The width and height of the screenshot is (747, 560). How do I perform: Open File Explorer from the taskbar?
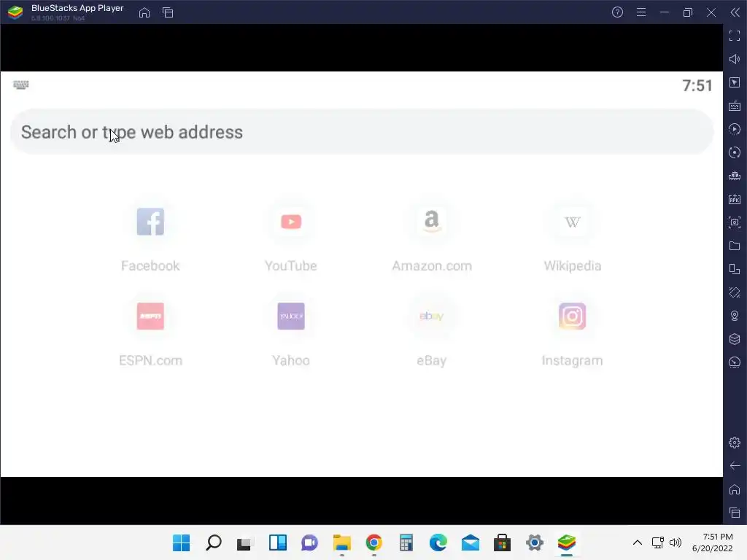click(x=341, y=542)
